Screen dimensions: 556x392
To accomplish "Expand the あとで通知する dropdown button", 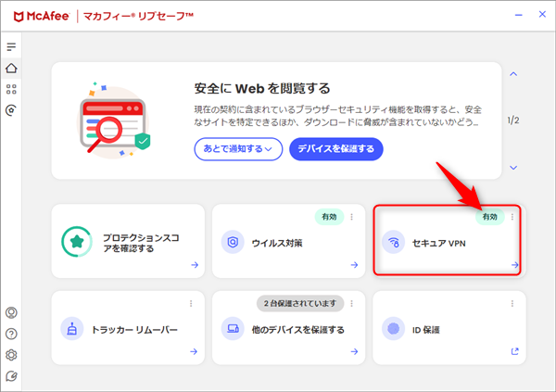I will click(238, 149).
